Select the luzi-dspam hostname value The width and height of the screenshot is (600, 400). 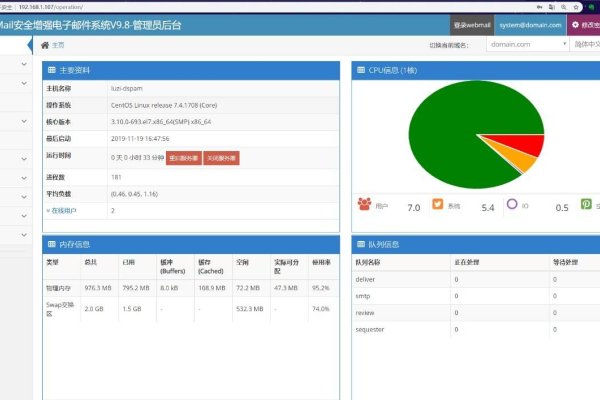coord(127,88)
